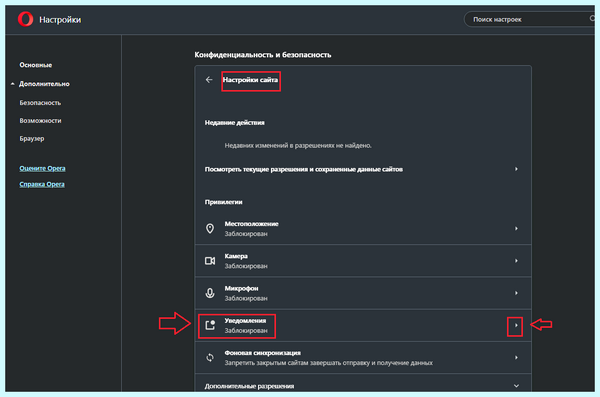The image size is (600, 397).
Task: Open the Возможности sidebar item
Action: (40, 121)
